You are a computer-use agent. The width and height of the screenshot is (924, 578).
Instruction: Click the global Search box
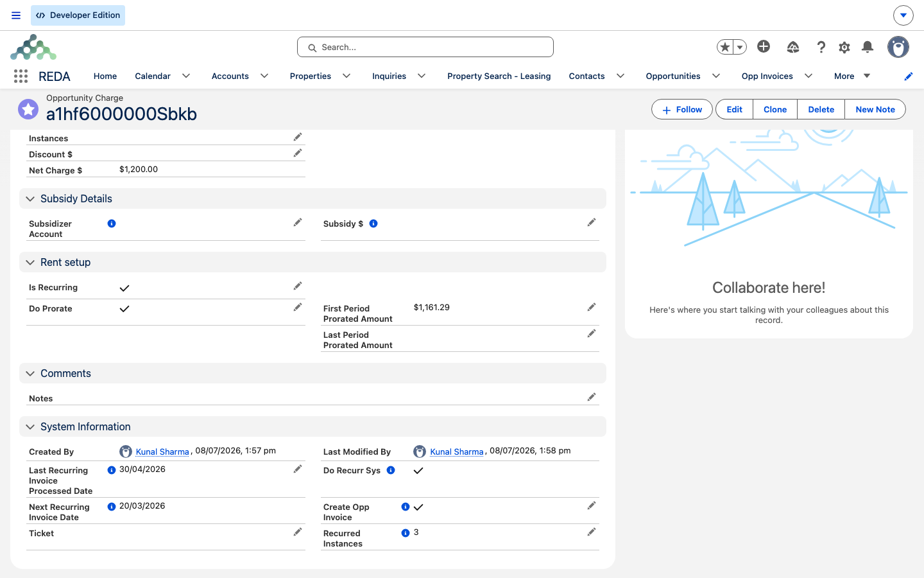425,47
